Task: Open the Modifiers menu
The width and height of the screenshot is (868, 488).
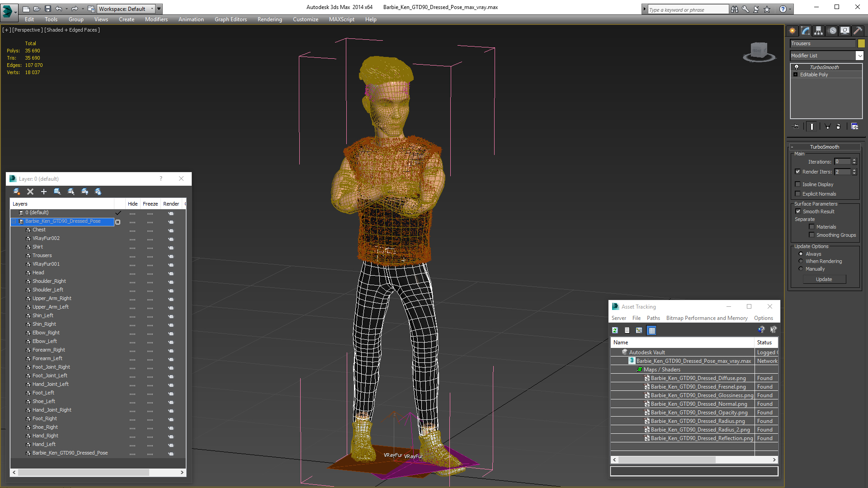Action: tap(156, 19)
